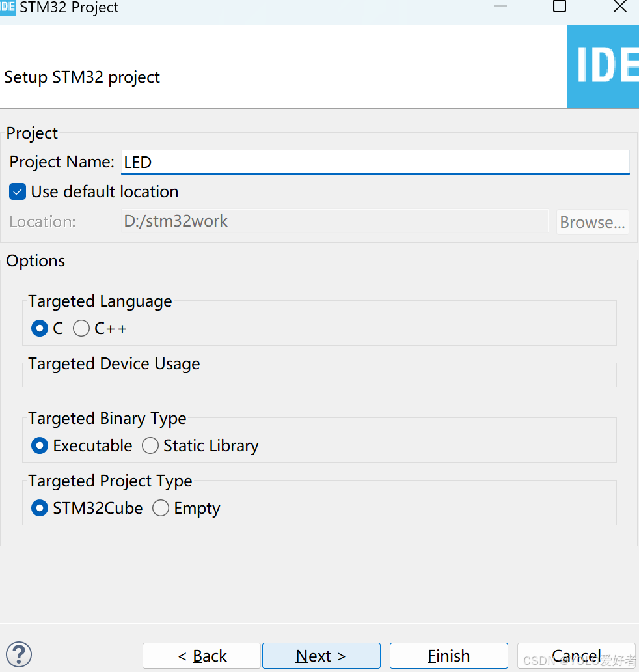Select STM32Cube project type
The width and height of the screenshot is (639, 672).
tap(40, 509)
